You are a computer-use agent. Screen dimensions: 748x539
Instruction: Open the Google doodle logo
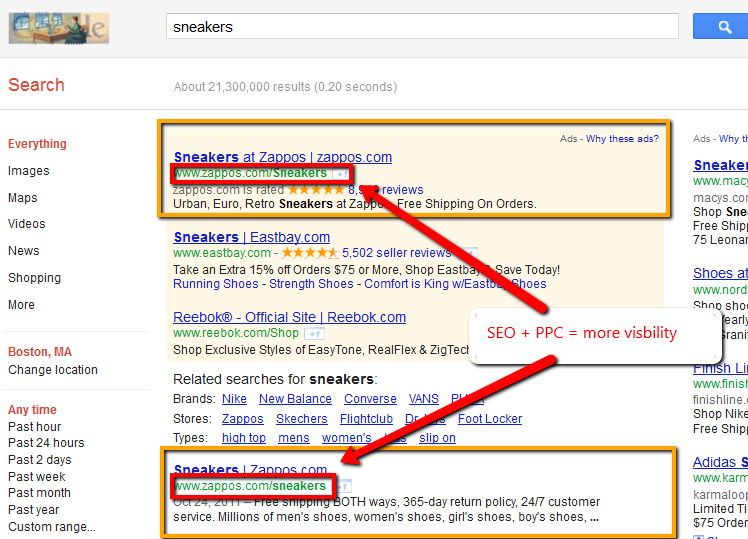(59, 29)
